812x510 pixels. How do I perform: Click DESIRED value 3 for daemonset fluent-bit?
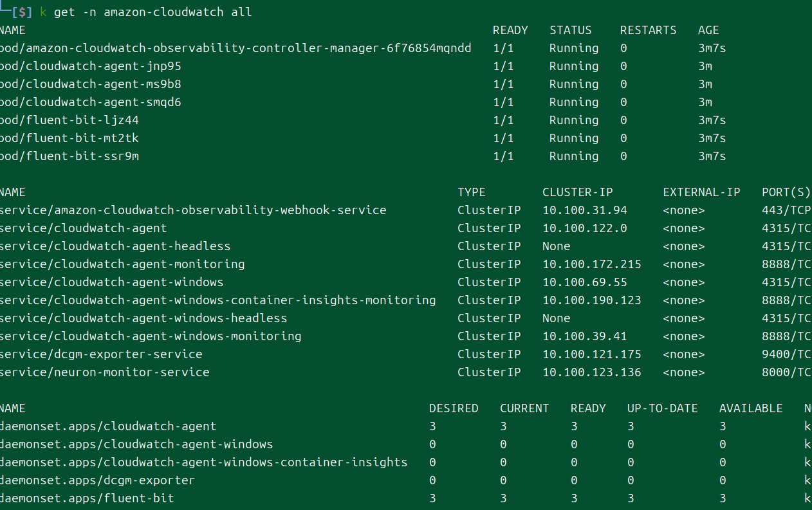(x=432, y=498)
